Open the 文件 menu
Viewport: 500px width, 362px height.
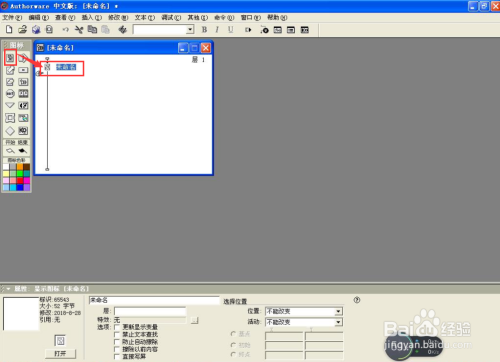pos(12,17)
